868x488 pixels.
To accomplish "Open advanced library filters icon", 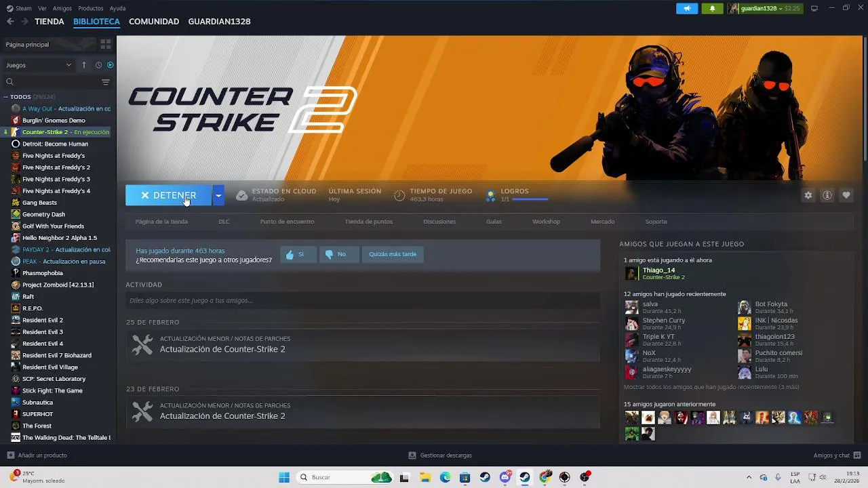I will pyautogui.click(x=106, y=82).
